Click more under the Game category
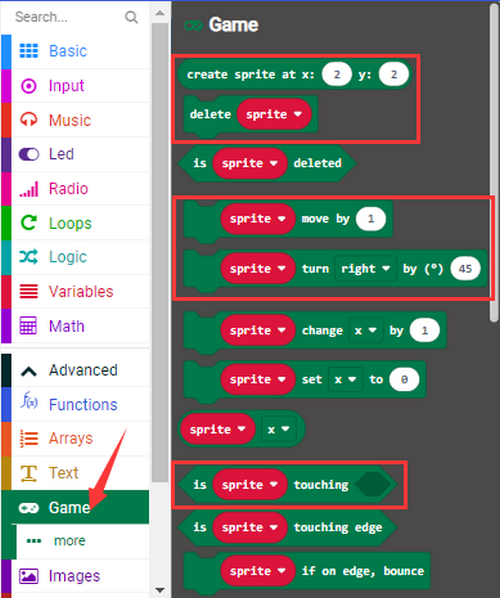Viewport: 500px width, 598px height. (69, 541)
